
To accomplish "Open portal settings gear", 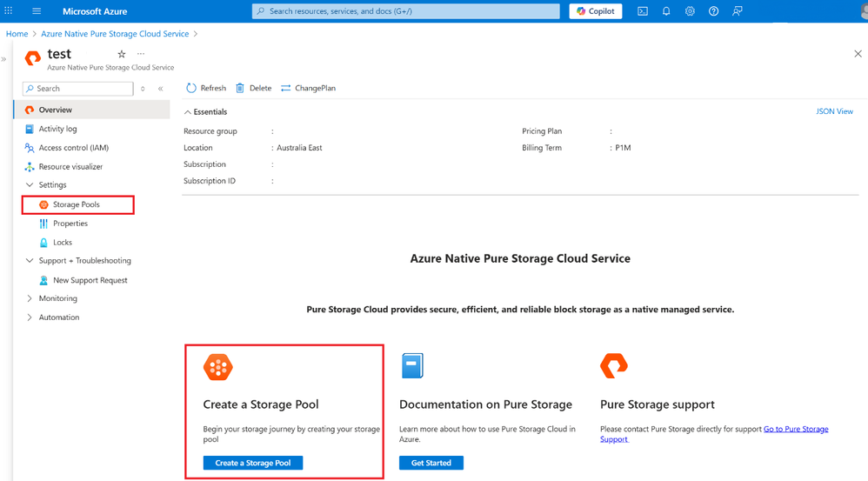I will (x=690, y=11).
